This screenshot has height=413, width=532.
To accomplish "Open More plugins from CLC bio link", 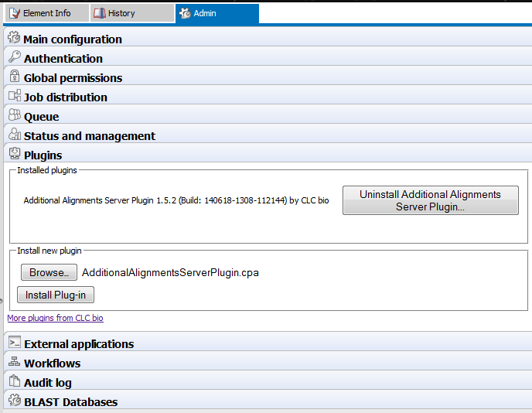I will pos(56,318).
